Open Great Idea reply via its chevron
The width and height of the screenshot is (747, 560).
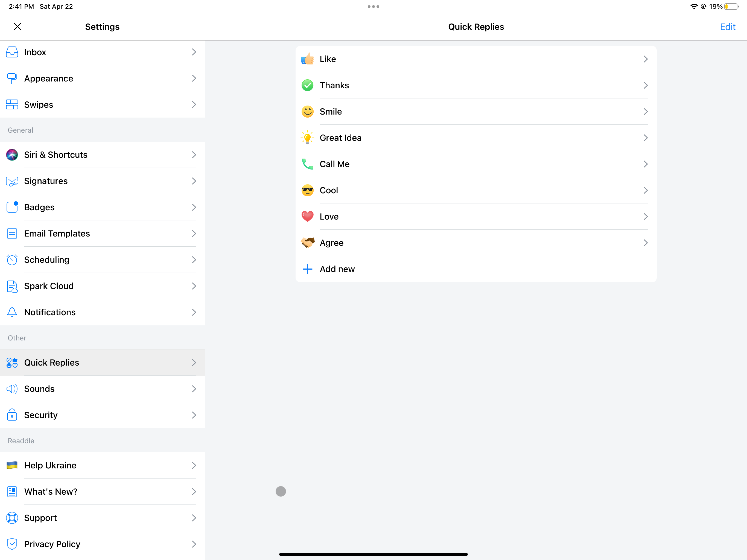(x=645, y=138)
